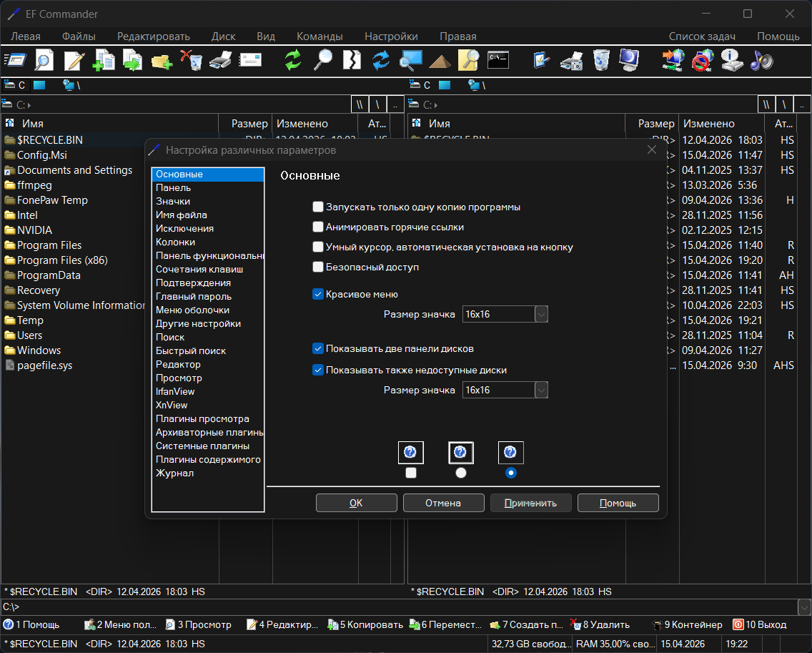Click '5 Копировать' function key button
Viewport: 812px width, 653px height.
[x=365, y=624]
